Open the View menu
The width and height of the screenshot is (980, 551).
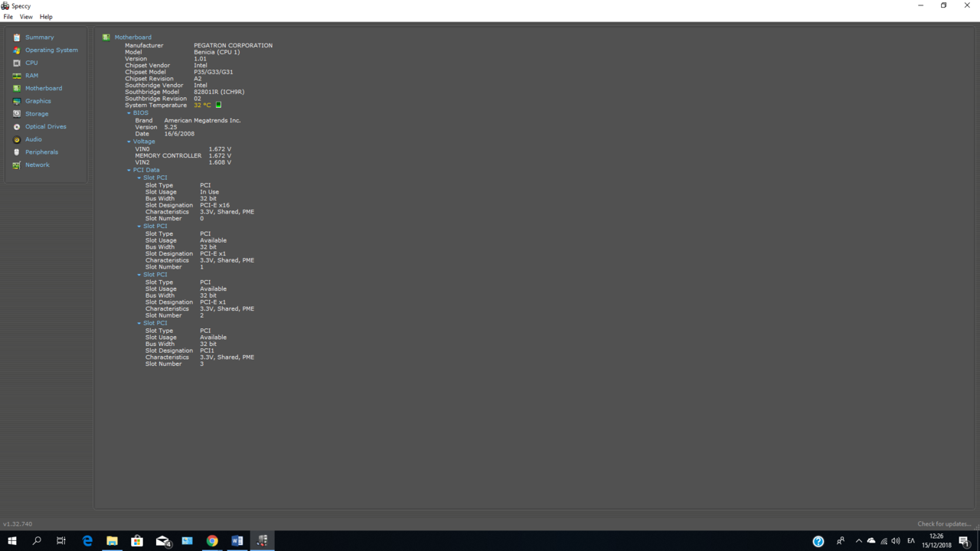pyautogui.click(x=26, y=17)
